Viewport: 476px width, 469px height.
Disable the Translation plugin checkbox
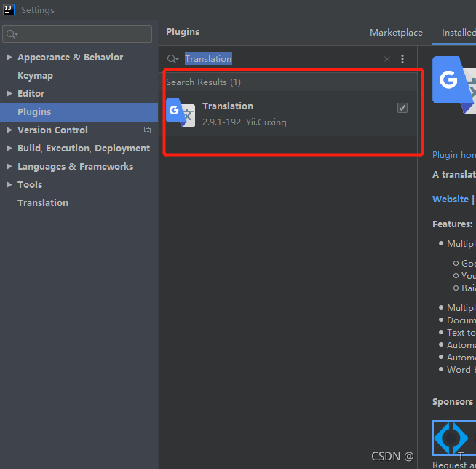pyautogui.click(x=402, y=108)
